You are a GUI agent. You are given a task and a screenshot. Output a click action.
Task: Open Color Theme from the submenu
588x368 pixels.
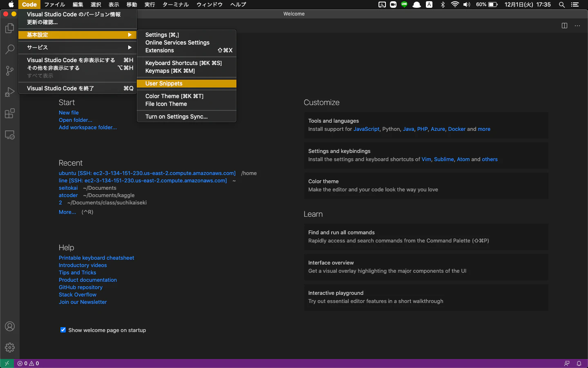pos(187,96)
